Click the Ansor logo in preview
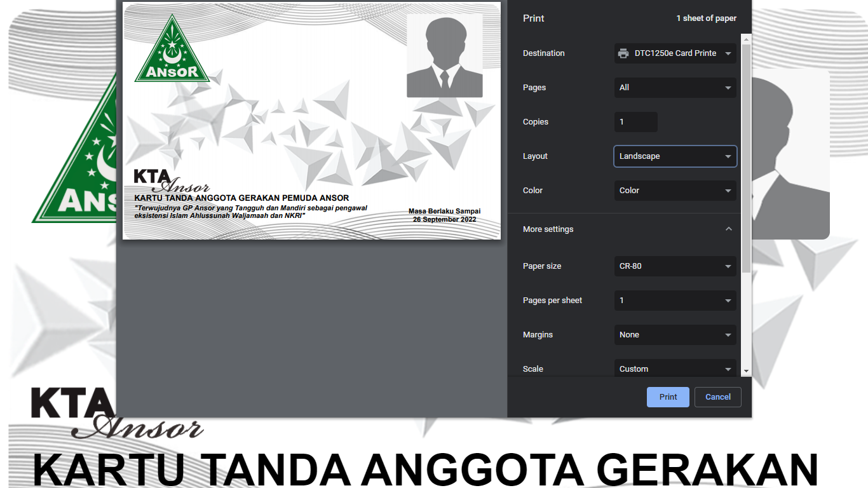The width and height of the screenshot is (868, 488). 172,48
